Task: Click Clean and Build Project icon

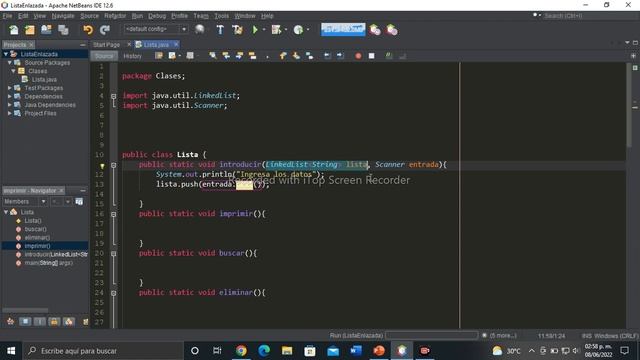Action: click(237, 30)
